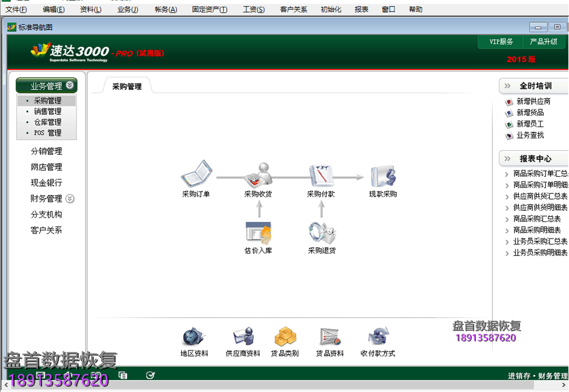Click the icon beside 新增员工
The height and width of the screenshot is (392, 569).
[509, 124]
